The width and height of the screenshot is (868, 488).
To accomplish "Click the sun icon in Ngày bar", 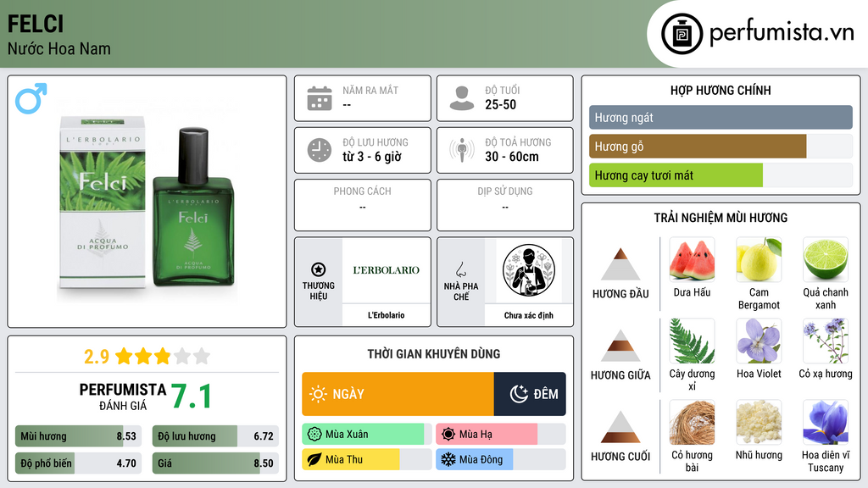I will (319, 394).
